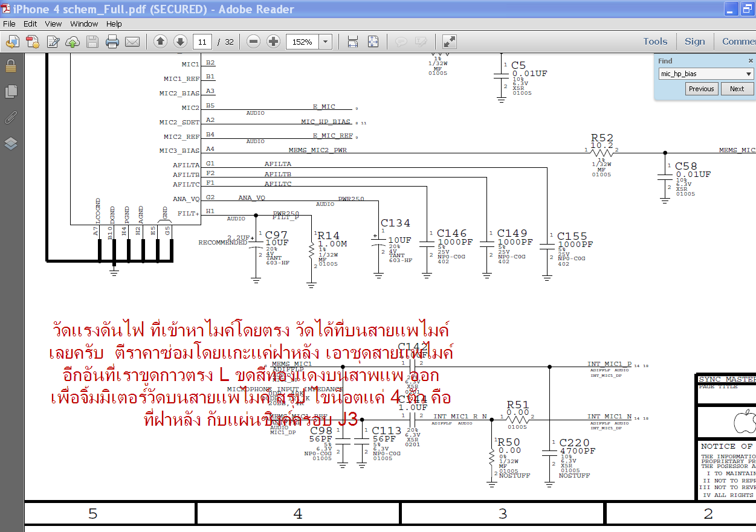The height and width of the screenshot is (532, 756).
Task: Click the read mode fullscreen icon
Action: [x=449, y=42]
